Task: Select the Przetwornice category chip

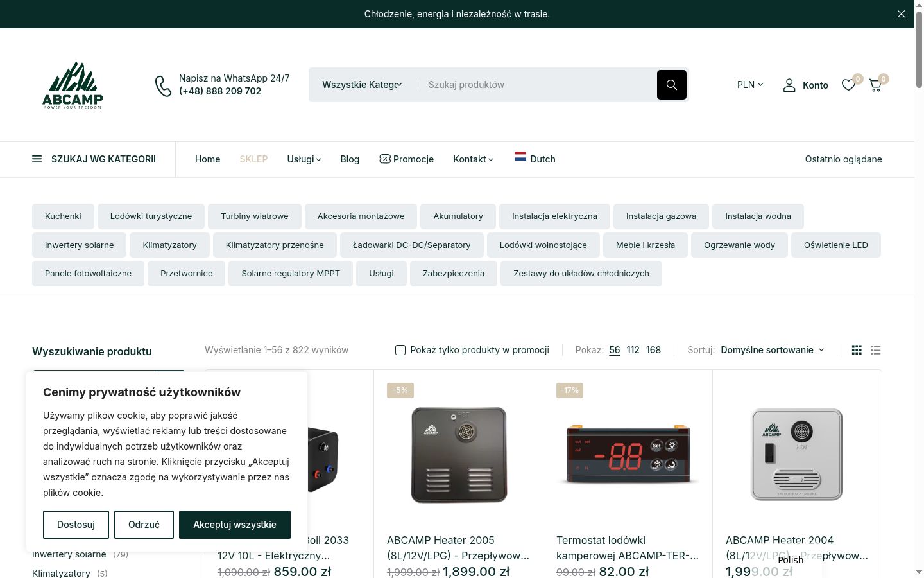Action: pyautogui.click(x=187, y=274)
